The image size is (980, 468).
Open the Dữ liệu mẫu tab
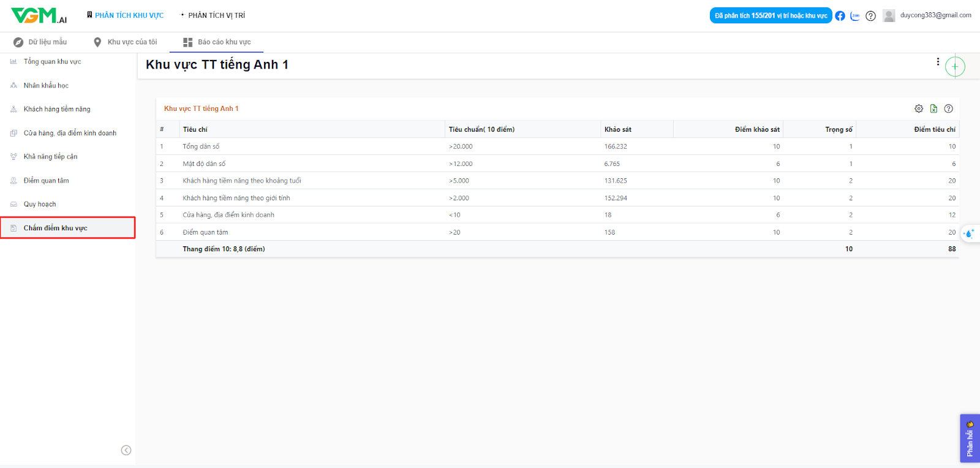(40, 42)
